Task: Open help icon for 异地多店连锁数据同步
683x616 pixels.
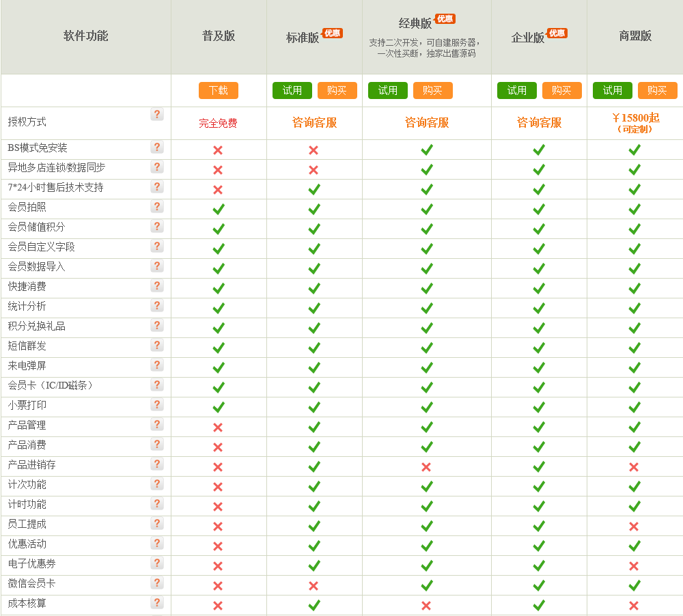Action: click(157, 167)
